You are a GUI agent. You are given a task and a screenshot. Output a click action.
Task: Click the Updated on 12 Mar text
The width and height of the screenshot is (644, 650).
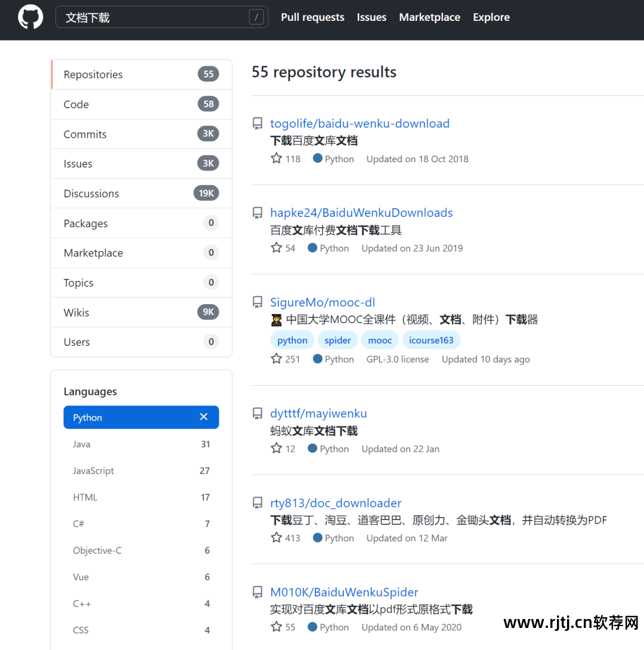coord(407,538)
